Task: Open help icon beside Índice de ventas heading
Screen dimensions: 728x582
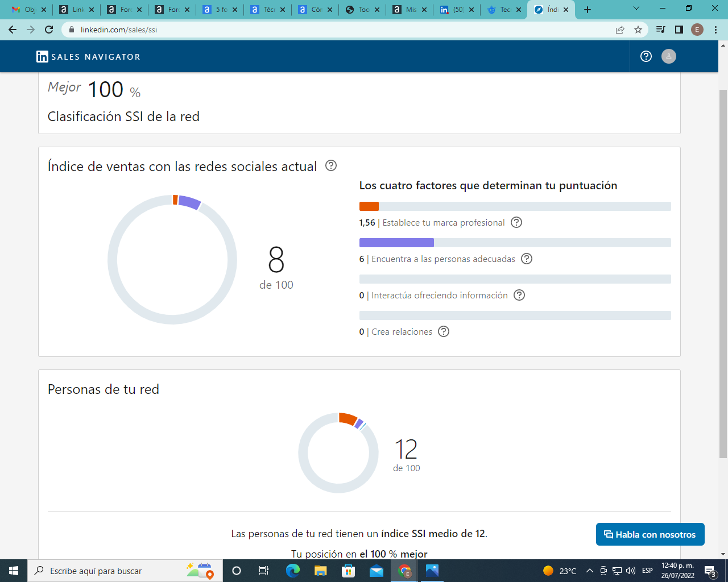Action: pos(331,165)
